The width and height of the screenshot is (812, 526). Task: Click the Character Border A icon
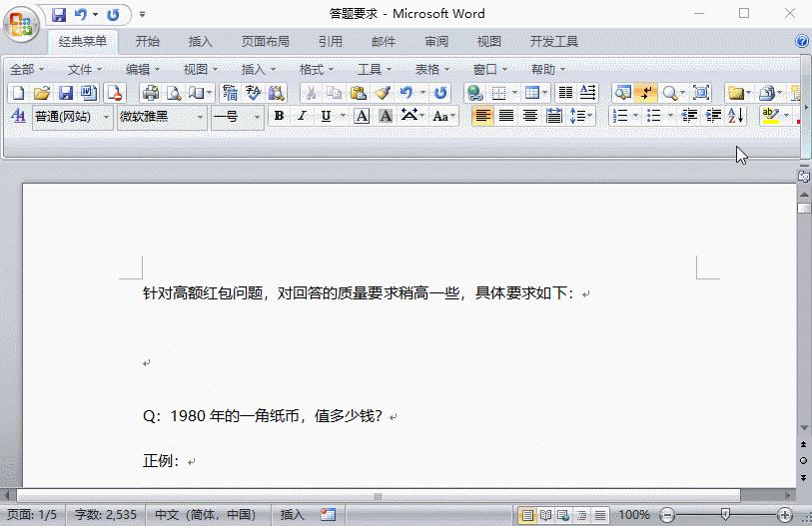click(362, 116)
